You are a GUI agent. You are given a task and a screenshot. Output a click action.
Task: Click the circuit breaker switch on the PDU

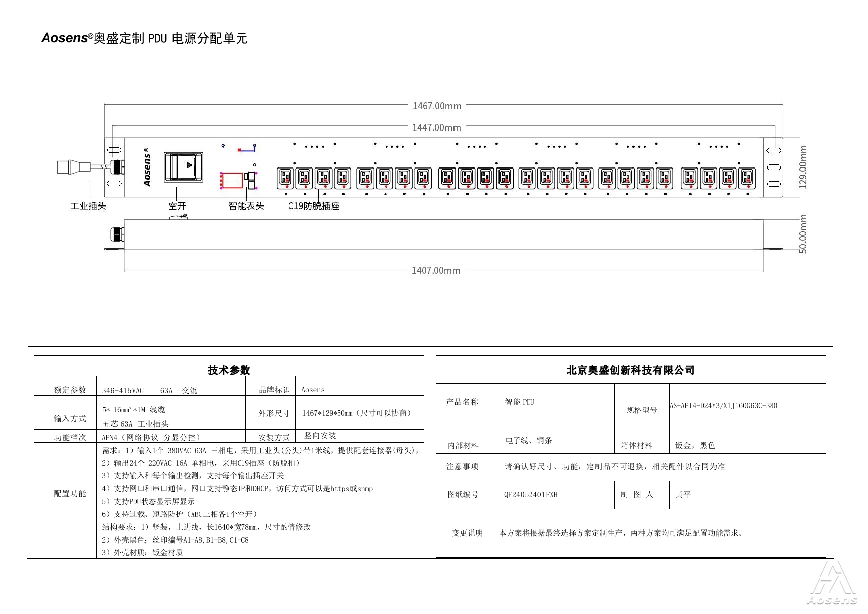[183, 167]
